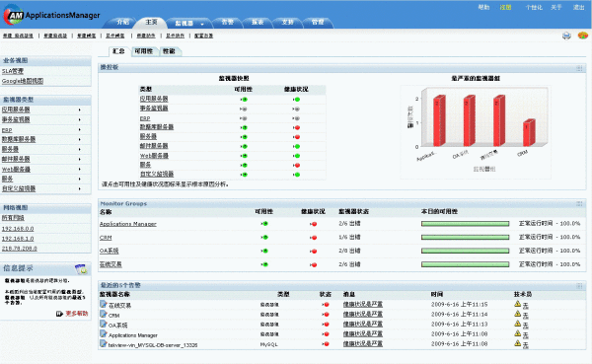
Task: Open the 支持 main tab
Action: (x=288, y=23)
